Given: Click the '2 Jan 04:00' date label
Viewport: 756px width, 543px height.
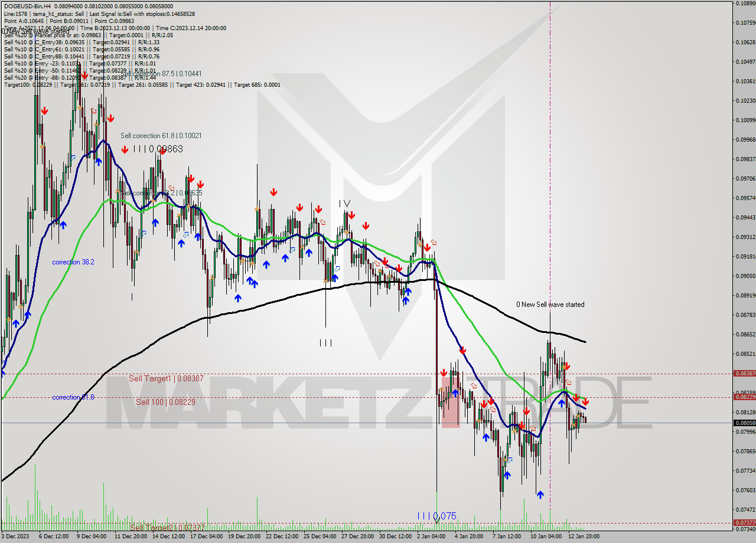Looking at the screenshot, I should (431, 537).
